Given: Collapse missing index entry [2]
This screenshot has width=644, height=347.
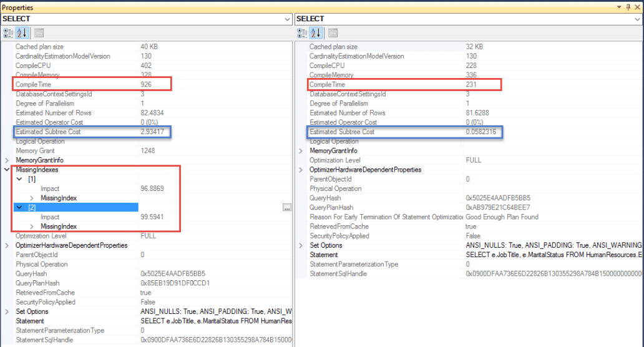Looking at the screenshot, I should point(19,207).
